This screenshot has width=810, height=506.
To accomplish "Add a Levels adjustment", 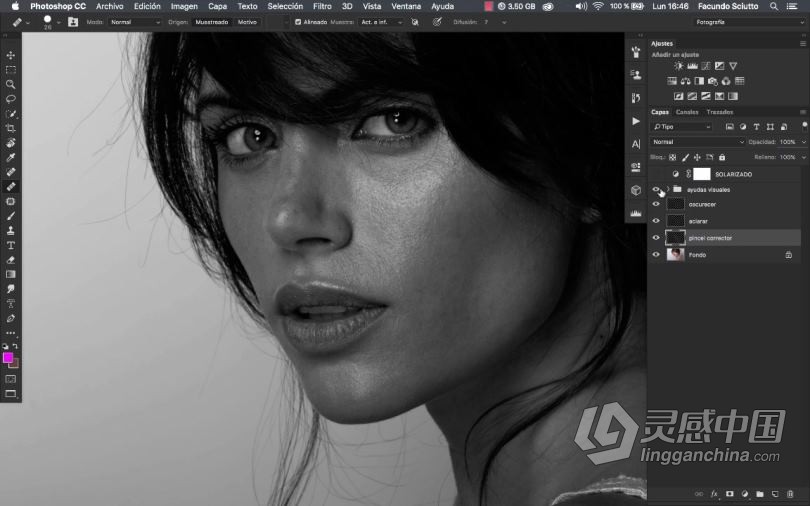I will click(x=692, y=66).
